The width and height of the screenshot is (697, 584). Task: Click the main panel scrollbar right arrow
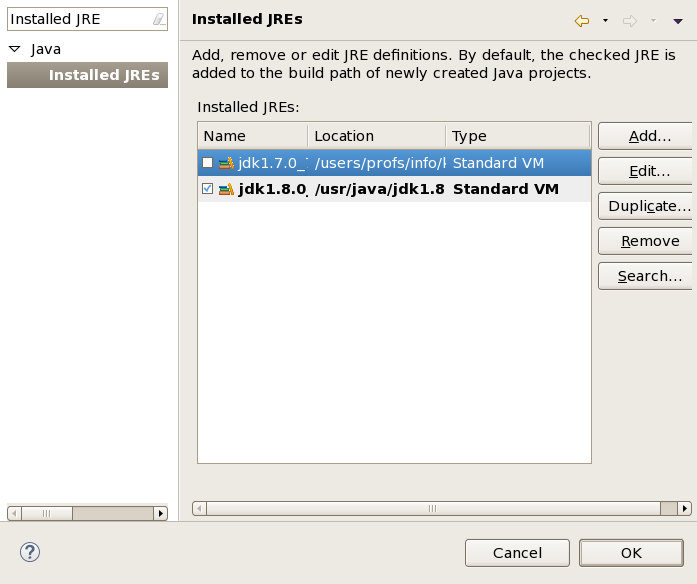pyautogui.click(x=684, y=508)
